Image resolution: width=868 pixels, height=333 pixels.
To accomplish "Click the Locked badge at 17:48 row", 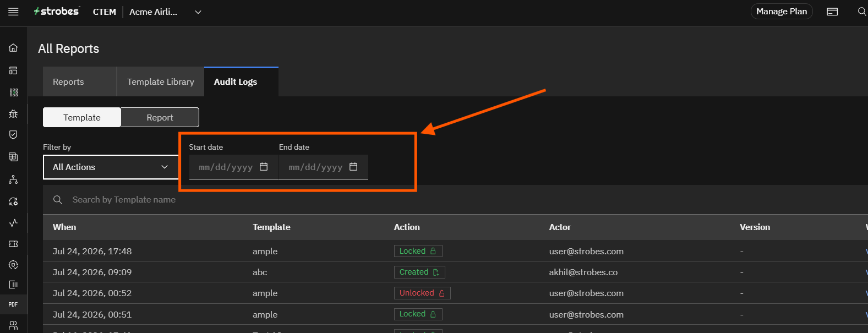I will 418,251.
